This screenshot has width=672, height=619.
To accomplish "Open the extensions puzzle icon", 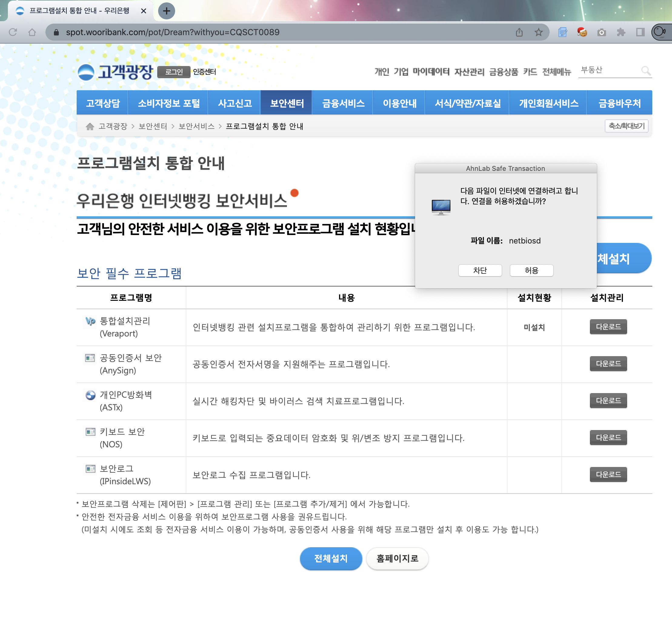I will point(621,32).
